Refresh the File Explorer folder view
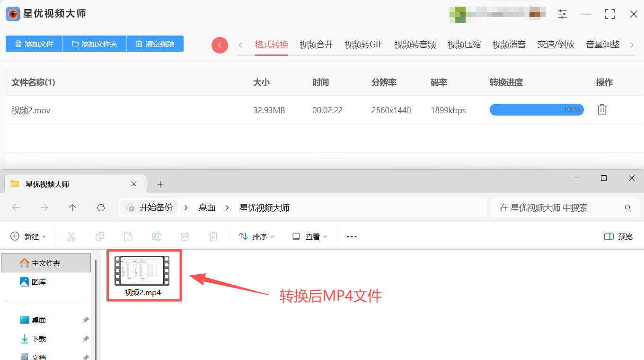 tap(101, 207)
